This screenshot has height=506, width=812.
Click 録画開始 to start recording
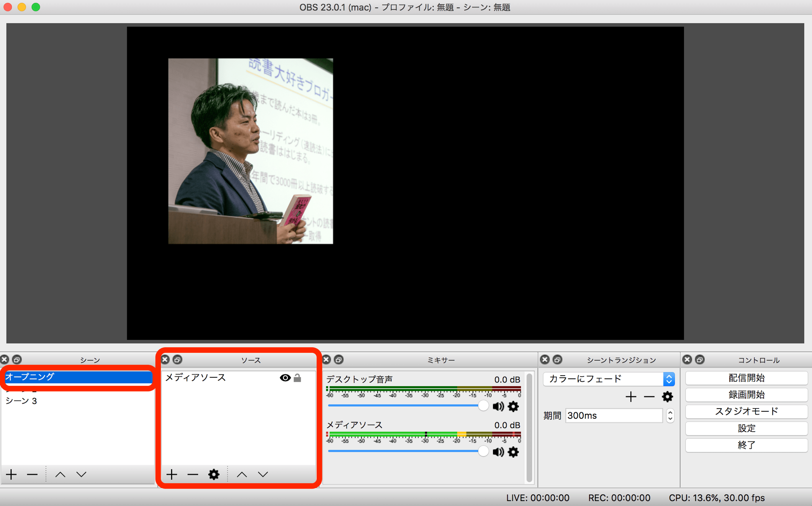(746, 395)
